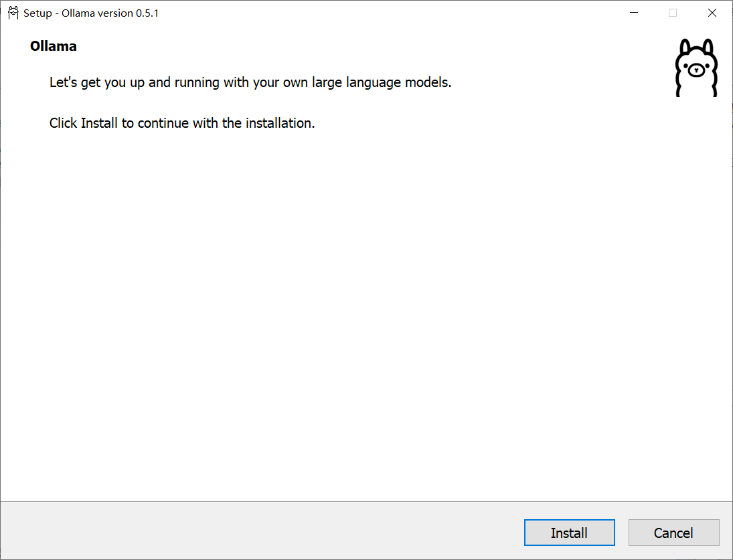The image size is (733, 560).
Task: Open the system menu via title bar llama icon
Action: [x=13, y=13]
